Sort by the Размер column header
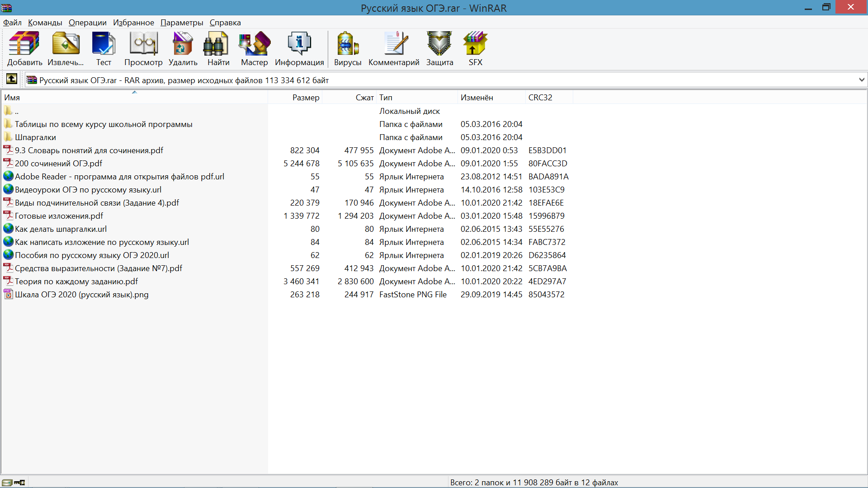868x488 pixels. (x=295, y=97)
